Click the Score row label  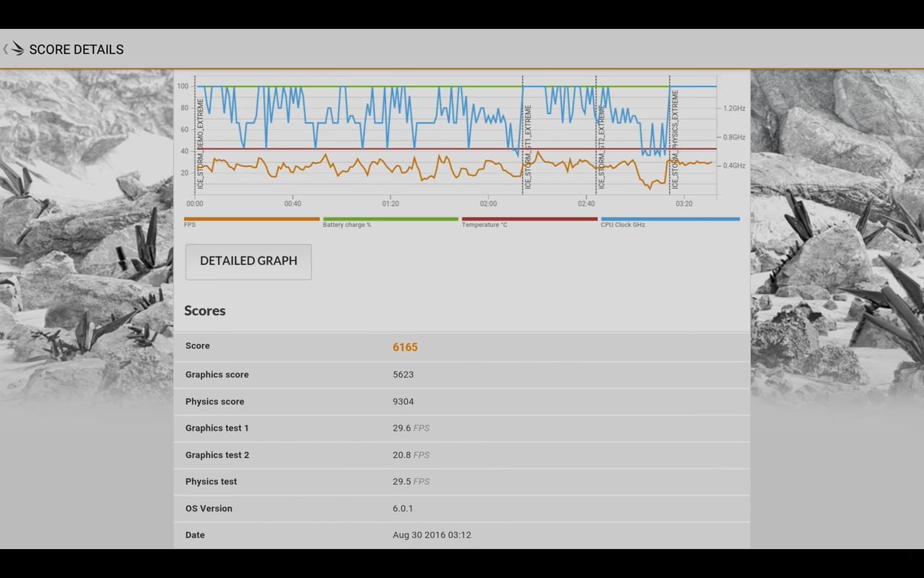pos(198,346)
